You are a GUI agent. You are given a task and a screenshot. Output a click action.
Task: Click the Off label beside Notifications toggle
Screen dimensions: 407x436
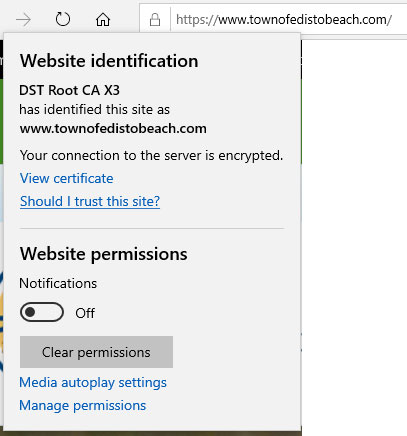click(85, 313)
